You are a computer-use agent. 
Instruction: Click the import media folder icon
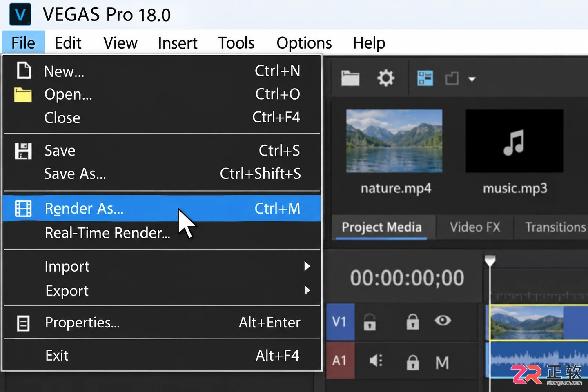point(350,78)
